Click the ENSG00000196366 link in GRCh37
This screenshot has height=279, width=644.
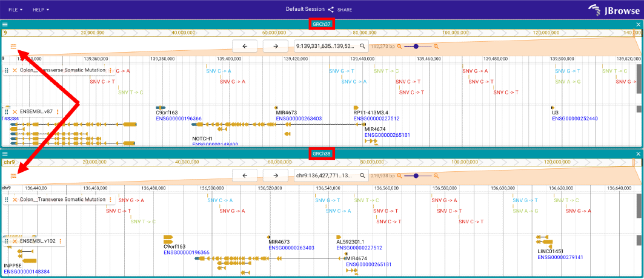pos(179,119)
